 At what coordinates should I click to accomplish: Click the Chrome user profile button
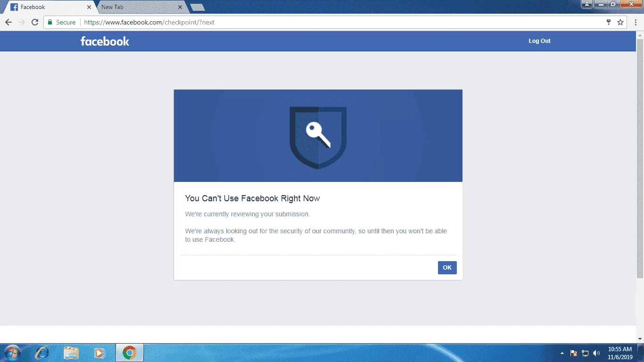586,4
